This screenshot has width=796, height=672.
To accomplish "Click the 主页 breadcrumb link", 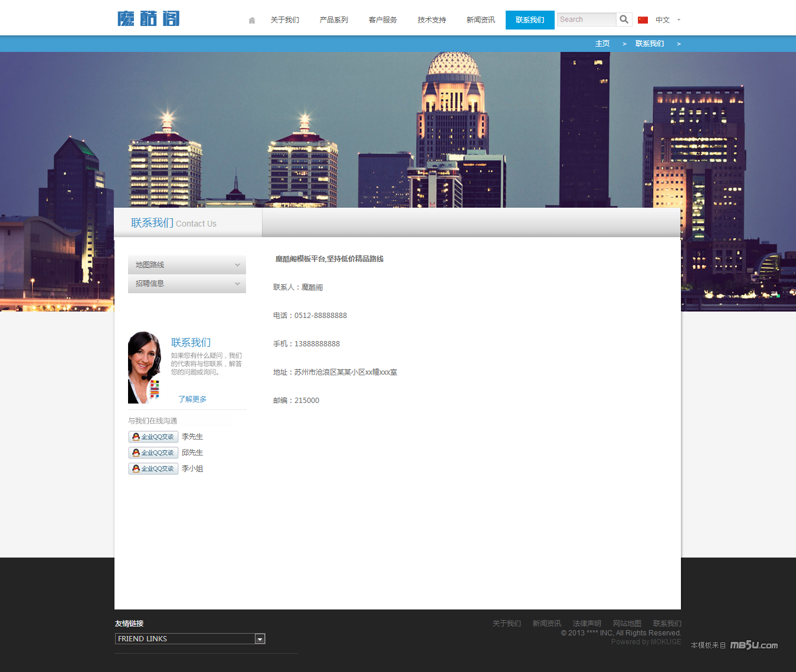I will click(x=602, y=44).
